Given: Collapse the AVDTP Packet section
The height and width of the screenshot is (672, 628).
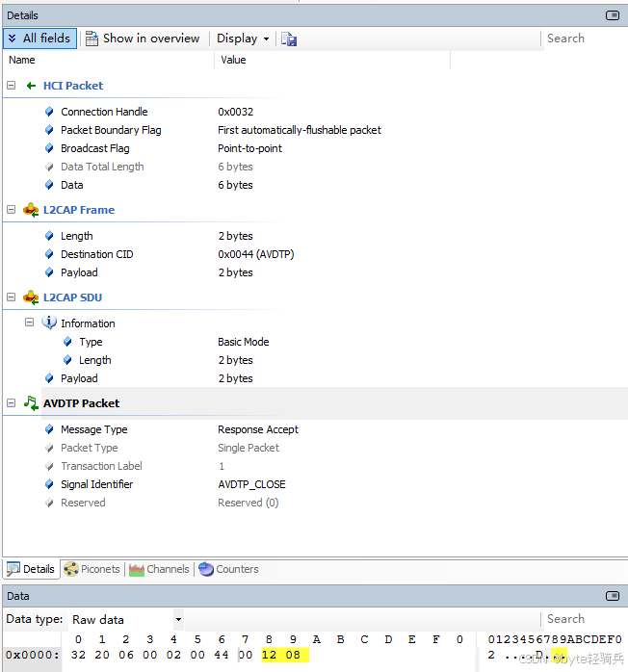Looking at the screenshot, I should (12, 402).
